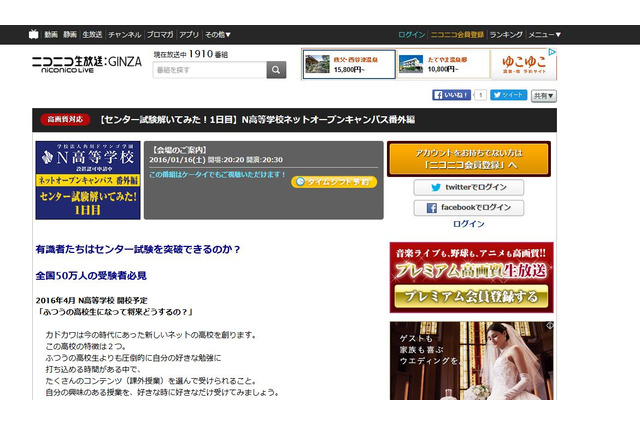This screenshot has height=426, width=640.
Task: Click ニコニコ会員登録 in the top bar
Action: pyautogui.click(x=457, y=35)
